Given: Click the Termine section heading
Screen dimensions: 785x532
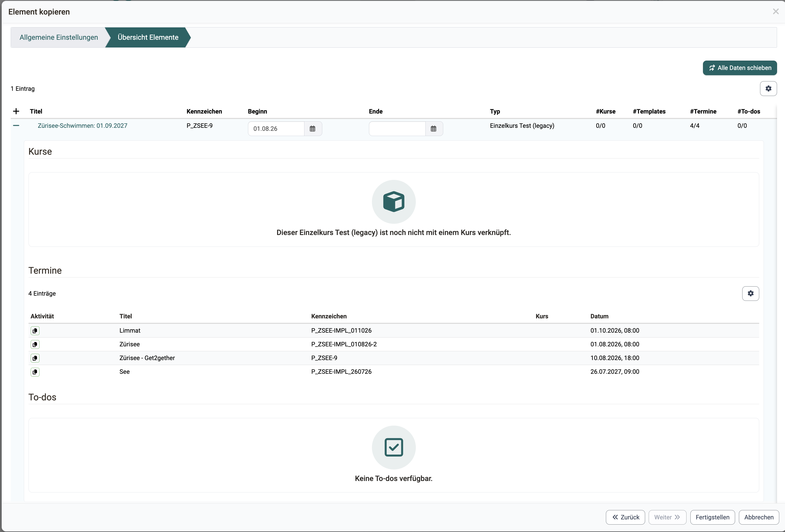Looking at the screenshot, I should [x=45, y=271].
